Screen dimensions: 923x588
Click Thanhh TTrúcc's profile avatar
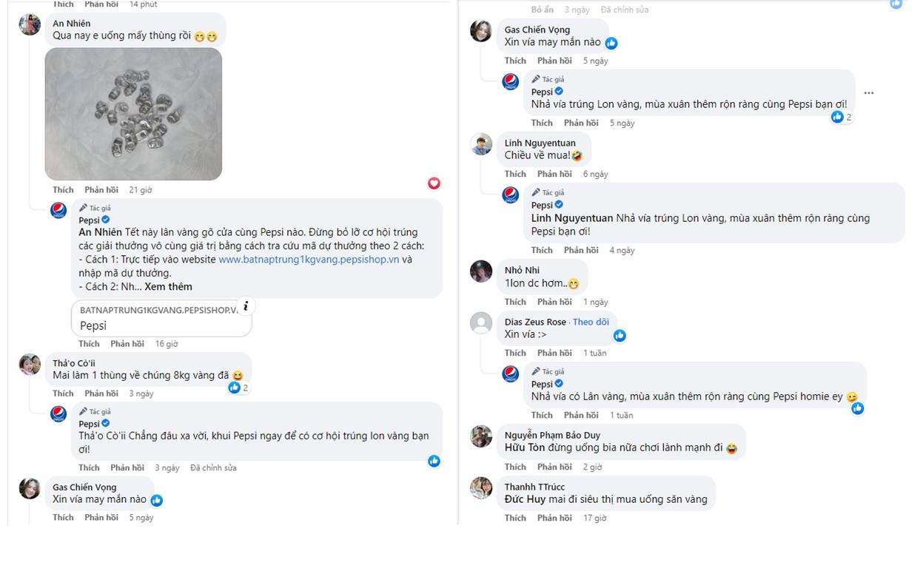click(x=481, y=487)
